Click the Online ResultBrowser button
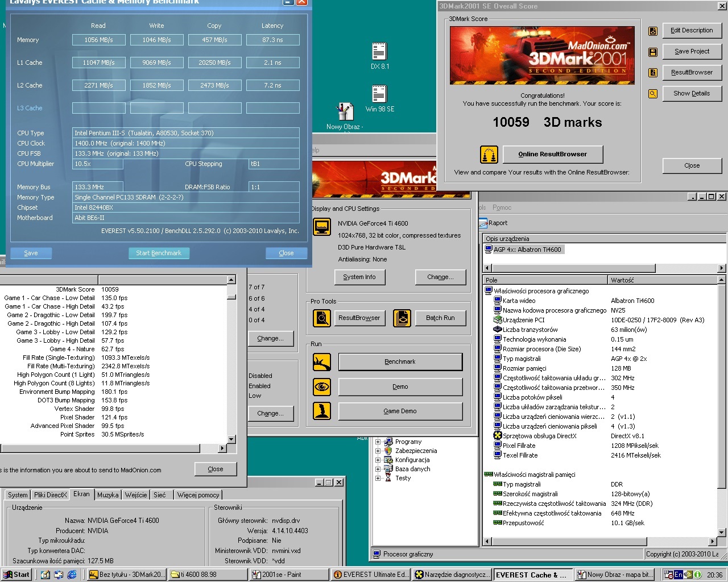Viewport: 728px width, 582px height. coord(552,154)
